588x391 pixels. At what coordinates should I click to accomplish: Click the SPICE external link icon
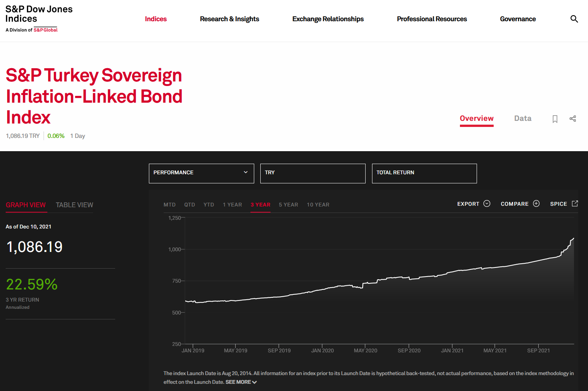(x=575, y=203)
